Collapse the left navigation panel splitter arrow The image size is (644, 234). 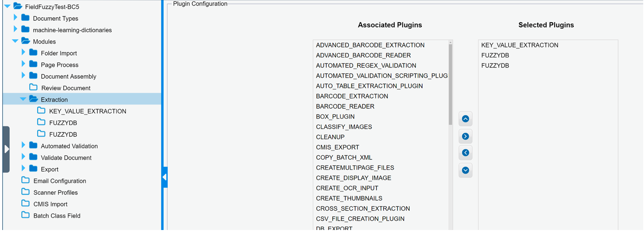(165, 177)
